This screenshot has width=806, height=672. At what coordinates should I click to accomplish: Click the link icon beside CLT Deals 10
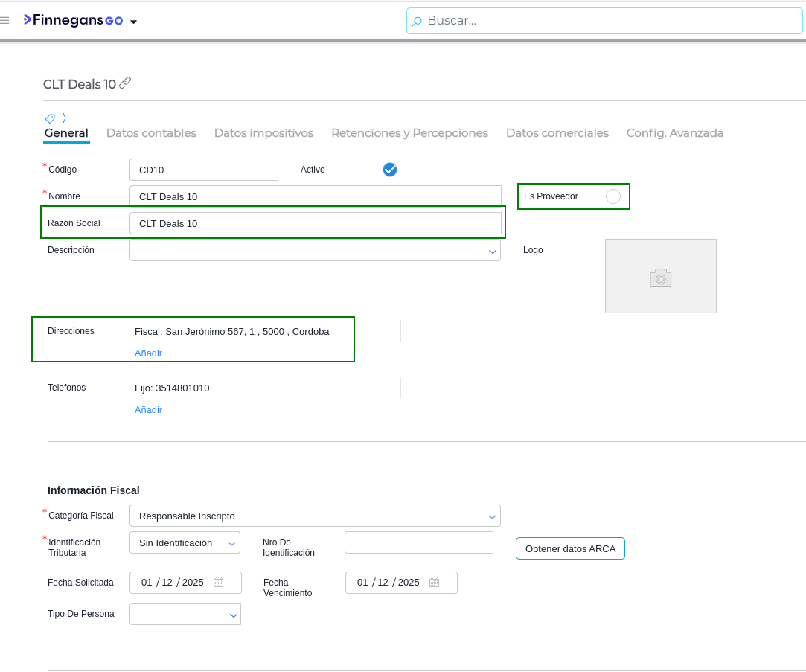click(125, 83)
